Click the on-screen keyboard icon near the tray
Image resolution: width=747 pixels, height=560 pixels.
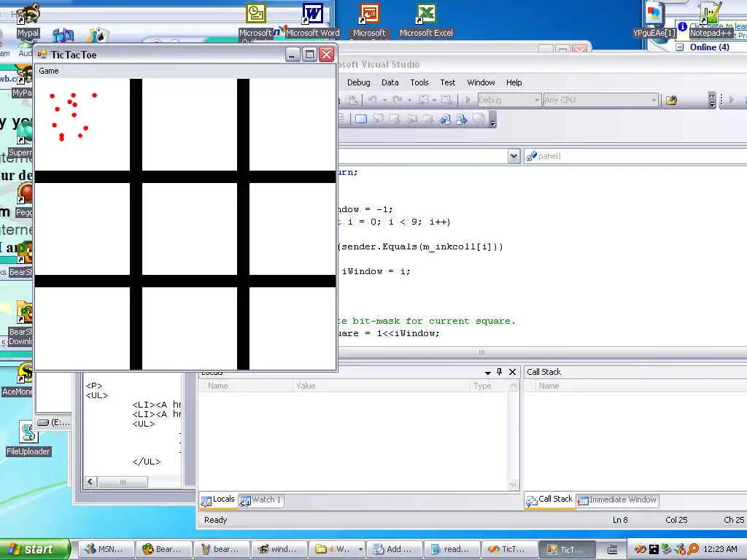(x=613, y=550)
